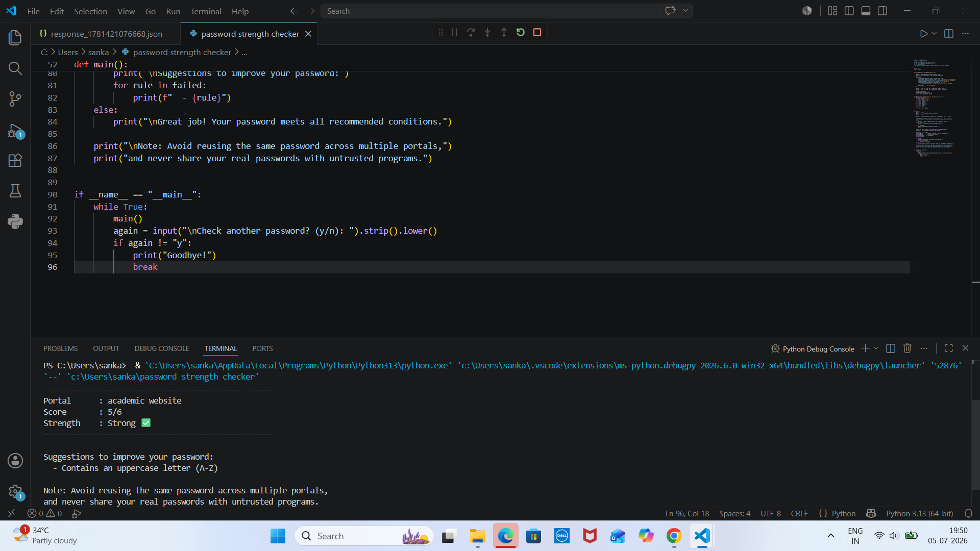Open the Extensions view

[x=15, y=160]
